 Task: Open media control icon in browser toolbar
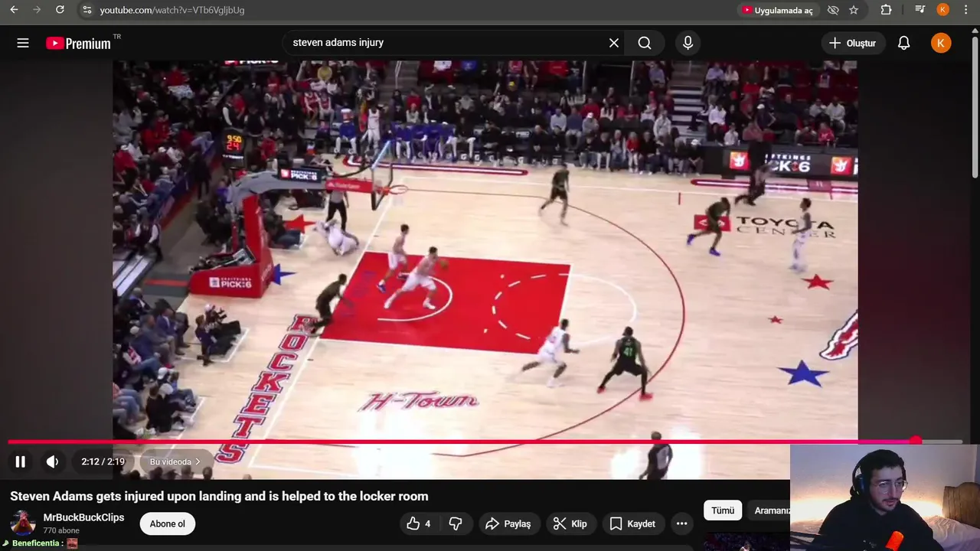point(920,10)
